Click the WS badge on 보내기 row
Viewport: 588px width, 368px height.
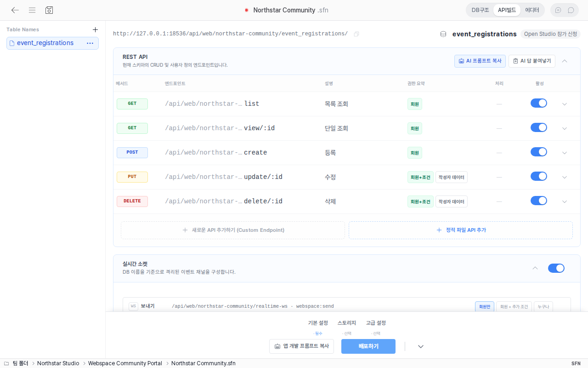point(134,306)
